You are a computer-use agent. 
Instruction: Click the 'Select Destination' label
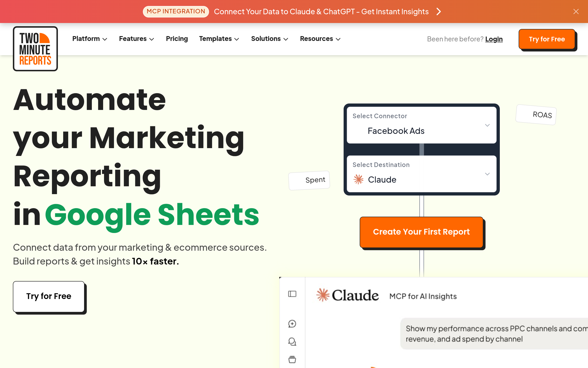point(381,164)
